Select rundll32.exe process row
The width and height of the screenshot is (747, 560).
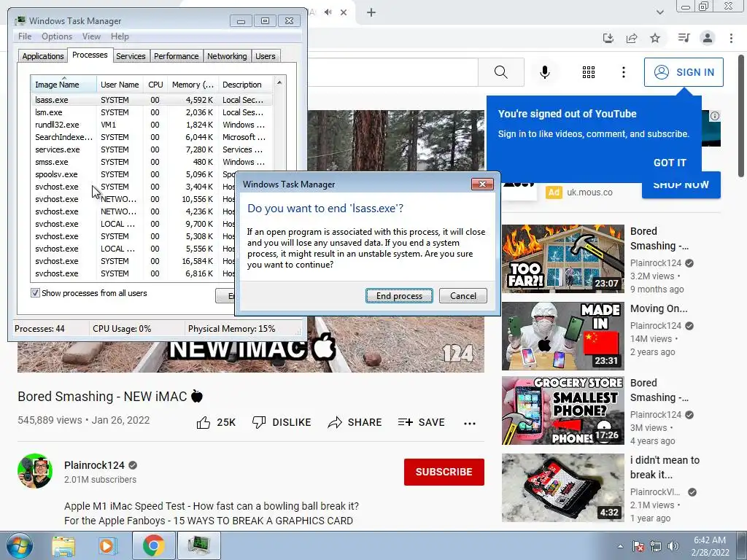[152, 125]
